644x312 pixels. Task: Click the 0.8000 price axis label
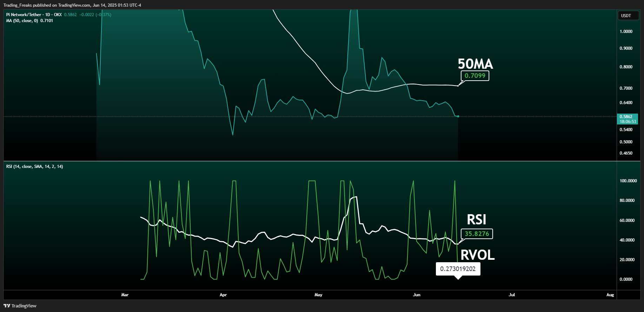(626, 67)
